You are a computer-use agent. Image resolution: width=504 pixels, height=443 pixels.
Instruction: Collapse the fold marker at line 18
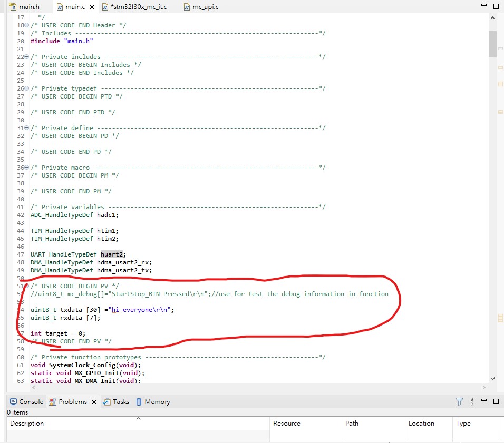(26, 25)
